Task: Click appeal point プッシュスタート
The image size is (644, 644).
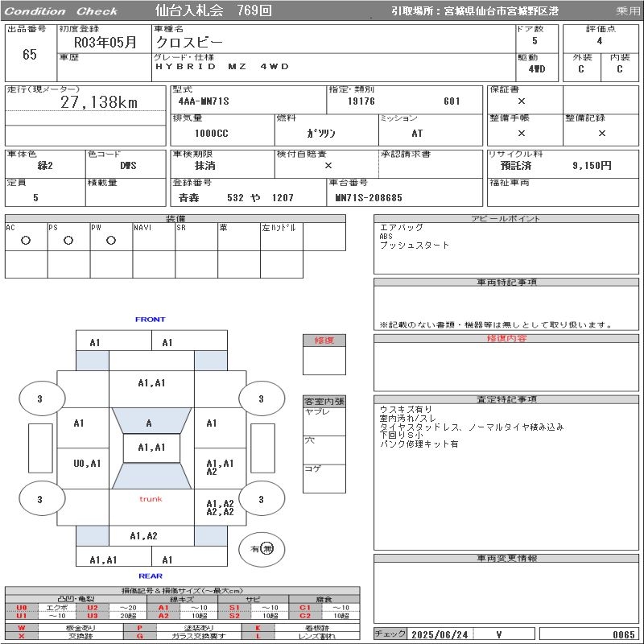Action: 415,246
